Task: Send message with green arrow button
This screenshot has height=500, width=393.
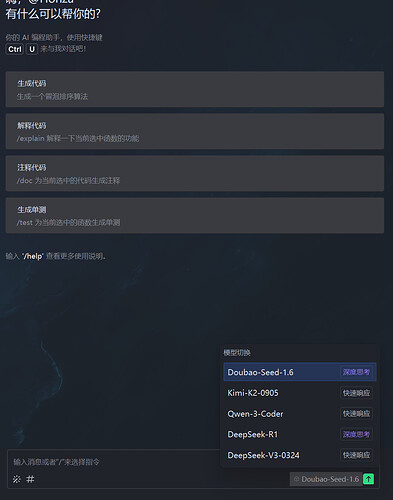Action: pos(368,479)
